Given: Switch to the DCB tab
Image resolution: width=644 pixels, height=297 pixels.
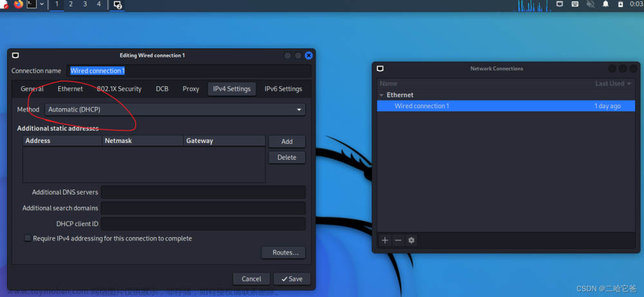Looking at the screenshot, I should click(x=162, y=89).
